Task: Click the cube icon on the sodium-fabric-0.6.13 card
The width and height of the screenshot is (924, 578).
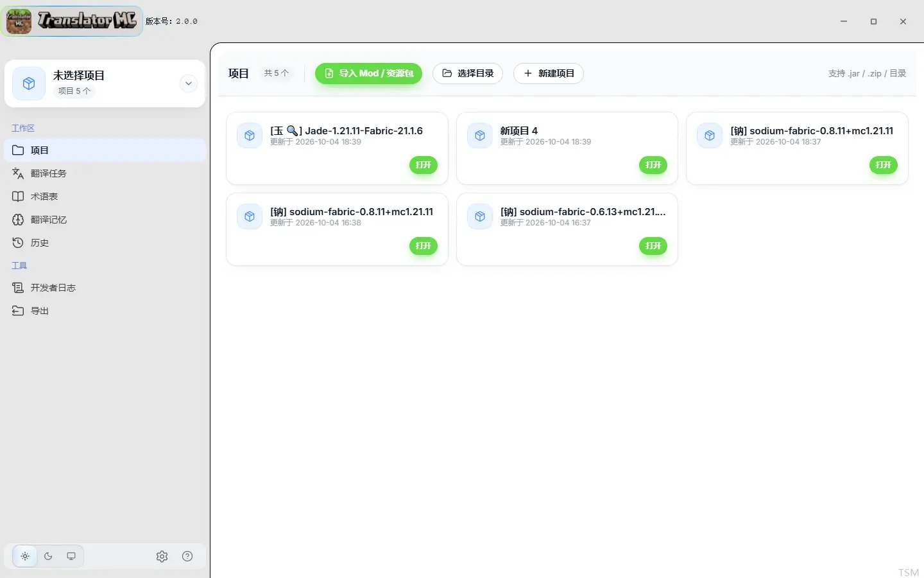Action: coord(480,216)
